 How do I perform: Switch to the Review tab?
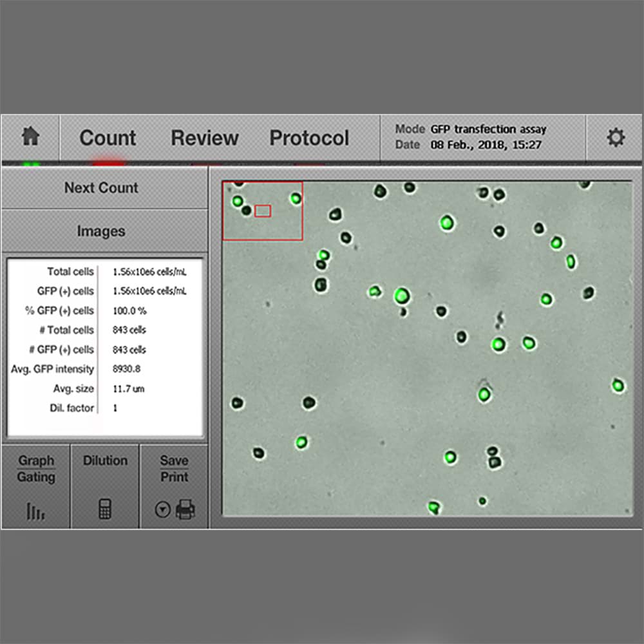[205, 138]
